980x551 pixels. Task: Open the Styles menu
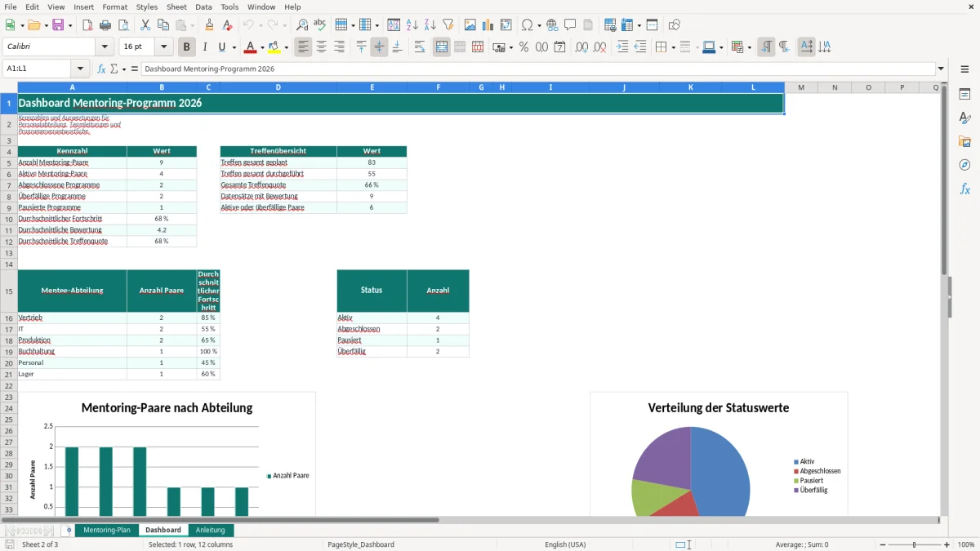tap(147, 7)
